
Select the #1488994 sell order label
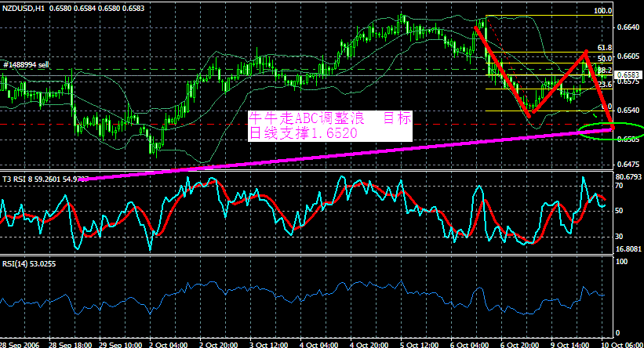point(27,65)
